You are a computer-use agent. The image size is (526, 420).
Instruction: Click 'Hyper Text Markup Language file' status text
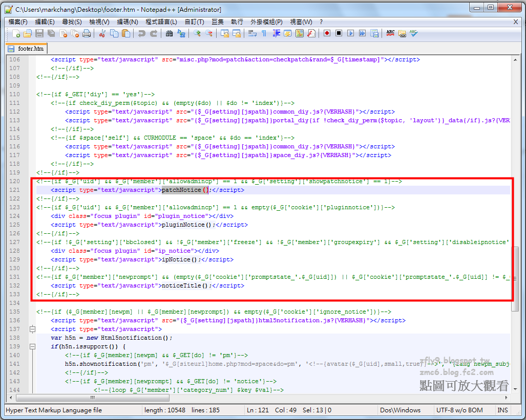pyautogui.click(x=54, y=410)
